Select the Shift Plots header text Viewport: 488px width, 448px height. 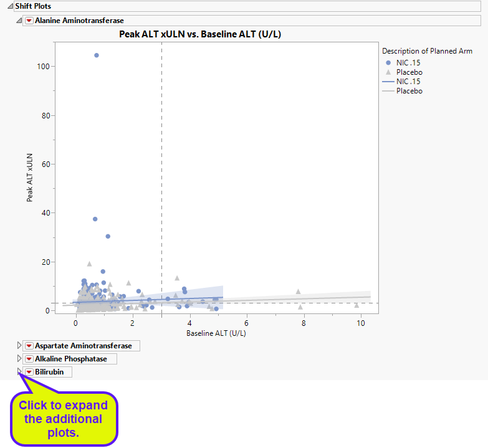(x=33, y=6)
